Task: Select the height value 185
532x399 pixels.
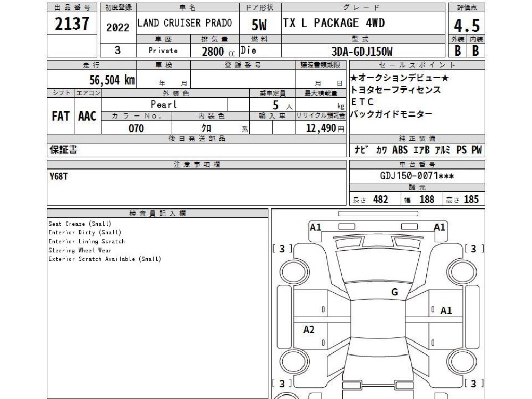Action: coord(471,199)
